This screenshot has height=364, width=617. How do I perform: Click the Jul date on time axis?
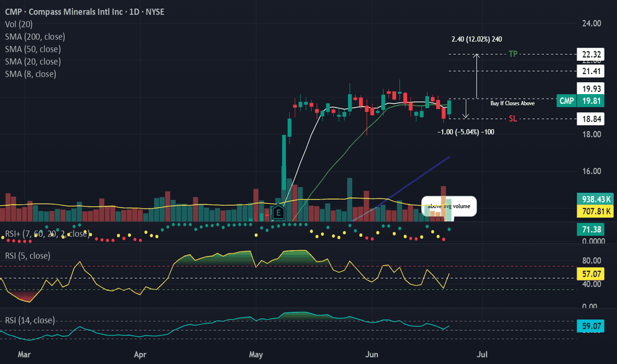pyautogui.click(x=482, y=355)
